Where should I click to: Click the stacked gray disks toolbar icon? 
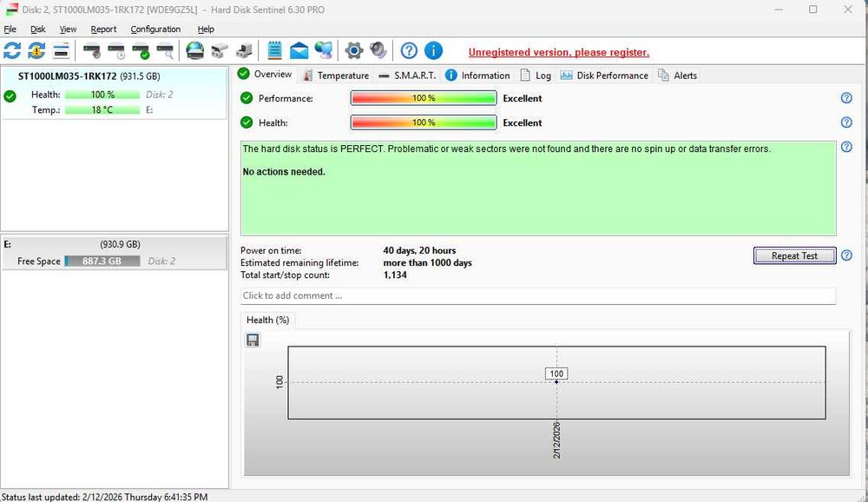(220, 51)
